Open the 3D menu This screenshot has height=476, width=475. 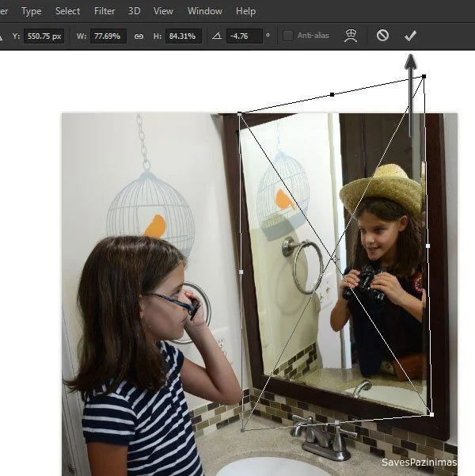coord(134,11)
